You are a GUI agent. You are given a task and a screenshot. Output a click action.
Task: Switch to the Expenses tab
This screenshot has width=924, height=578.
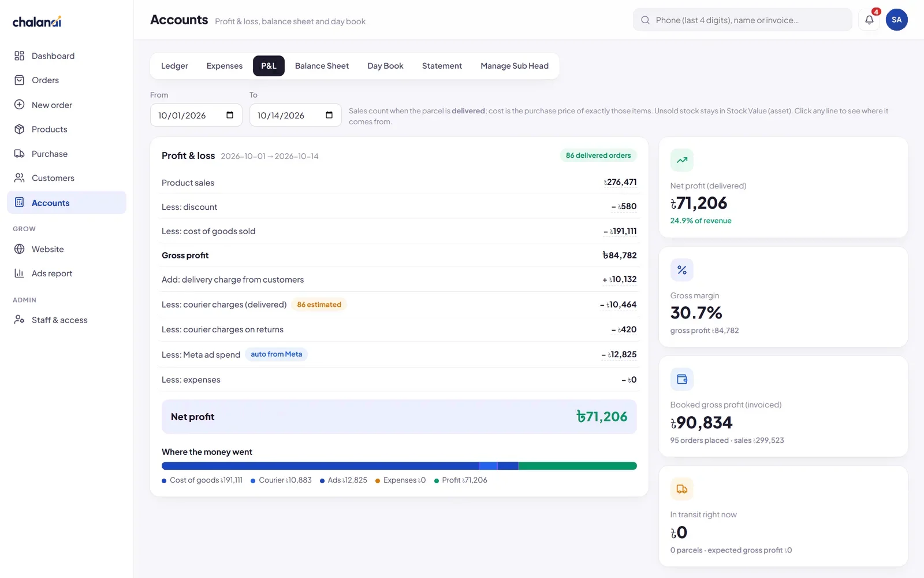(x=225, y=66)
